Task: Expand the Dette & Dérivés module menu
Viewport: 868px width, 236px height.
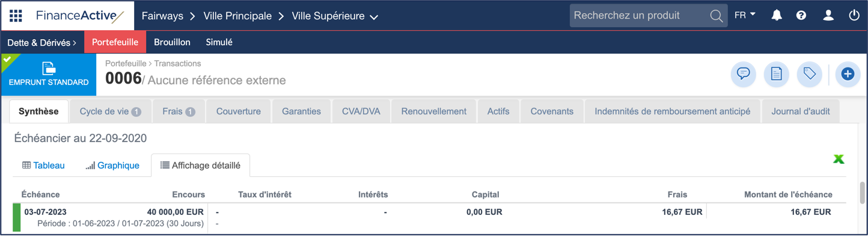Action: coord(42,43)
